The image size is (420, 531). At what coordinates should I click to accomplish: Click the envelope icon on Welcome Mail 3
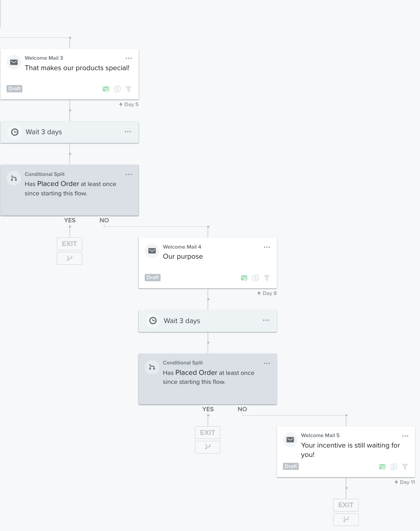coord(14,62)
